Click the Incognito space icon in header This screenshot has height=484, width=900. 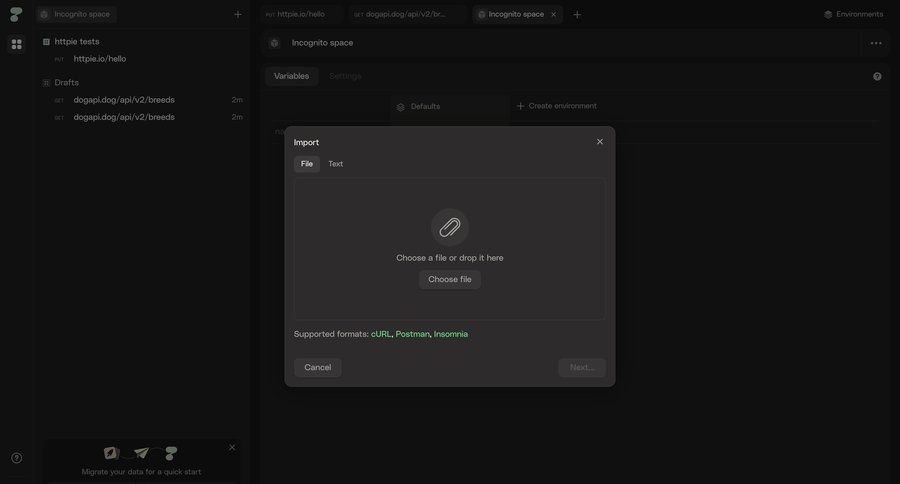[x=274, y=43]
